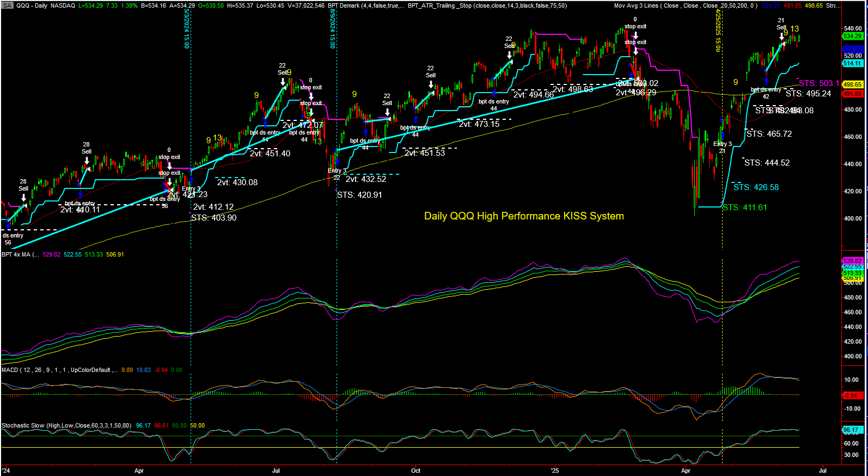
Task: Click the STS: 444.52 label
Action: click(767, 163)
